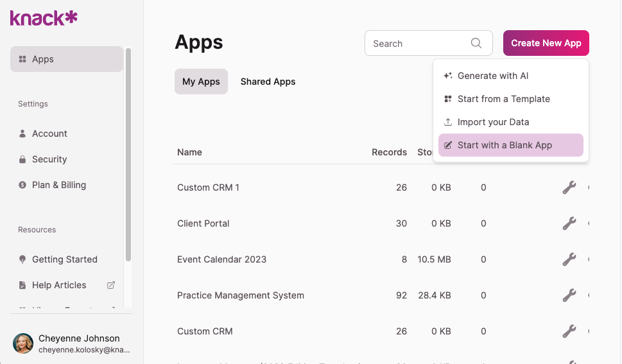622x364 pixels.
Task: Click wrench icon for Practice Management System
Action: pos(569,295)
